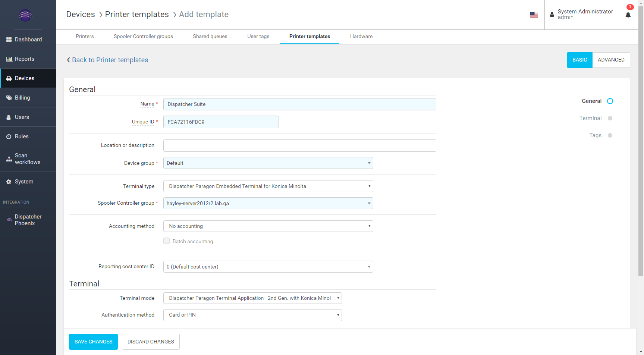Image resolution: width=644 pixels, height=355 pixels.
Task: Click the application logo at top of sidebar
Action: click(x=25, y=15)
